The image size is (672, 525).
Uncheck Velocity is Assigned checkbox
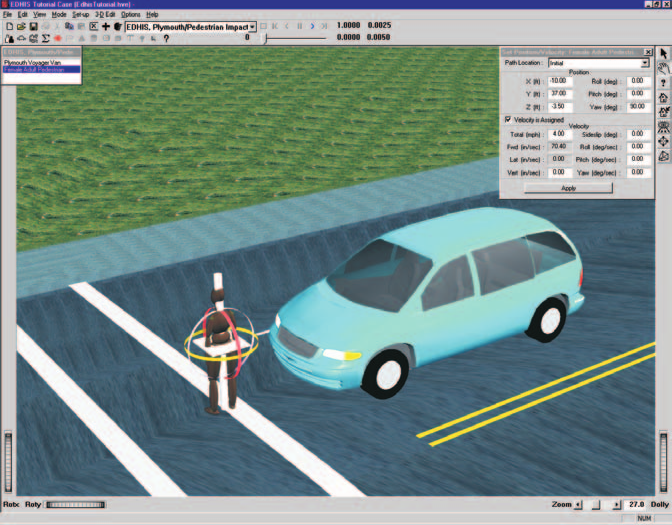(x=508, y=120)
